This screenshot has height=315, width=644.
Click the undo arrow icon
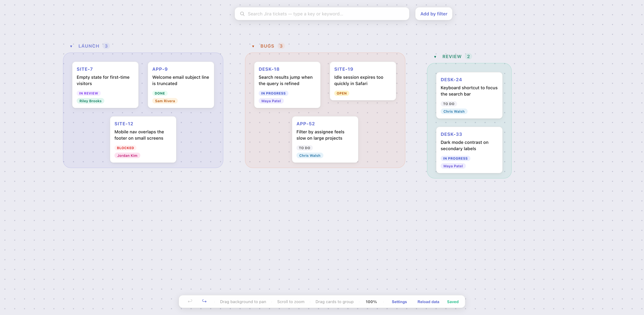click(x=190, y=301)
